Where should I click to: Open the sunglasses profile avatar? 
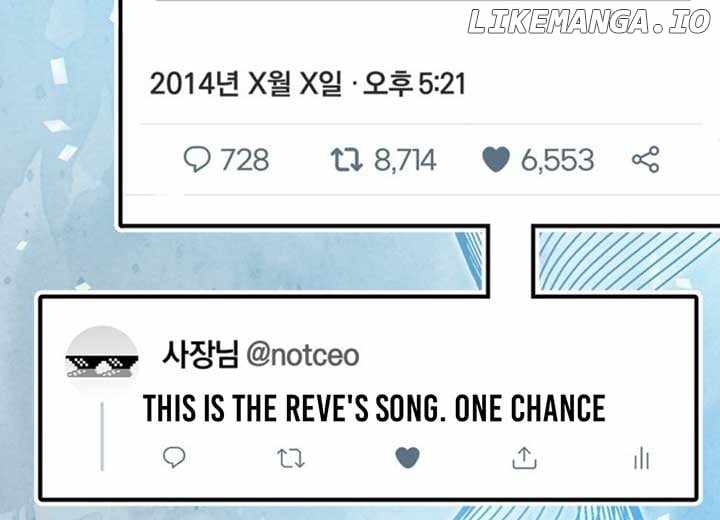[102, 362]
